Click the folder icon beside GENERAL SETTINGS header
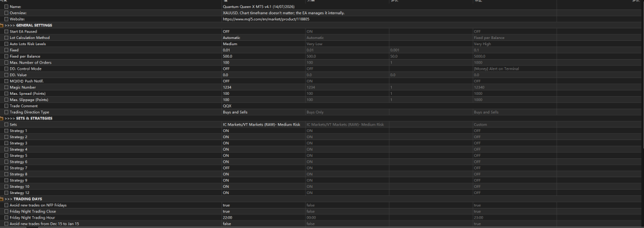The image size is (644, 228). [x=2, y=25]
